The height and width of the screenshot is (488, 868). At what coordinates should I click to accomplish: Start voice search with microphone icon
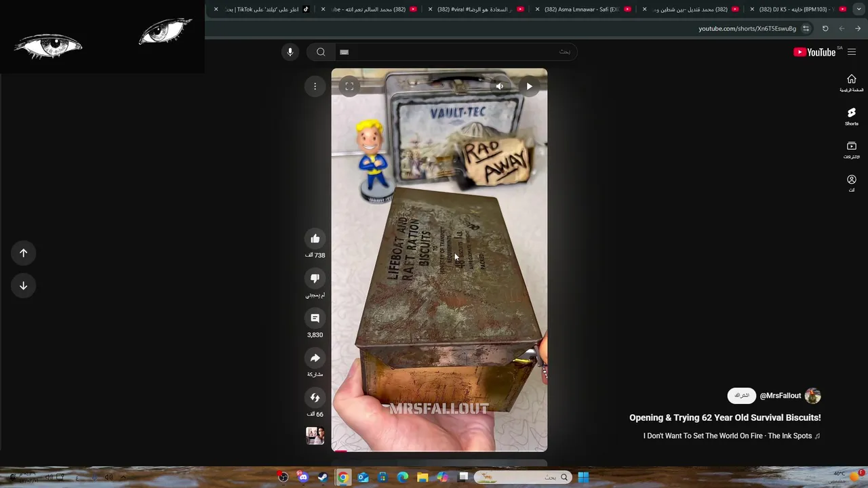tap(290, 52)
